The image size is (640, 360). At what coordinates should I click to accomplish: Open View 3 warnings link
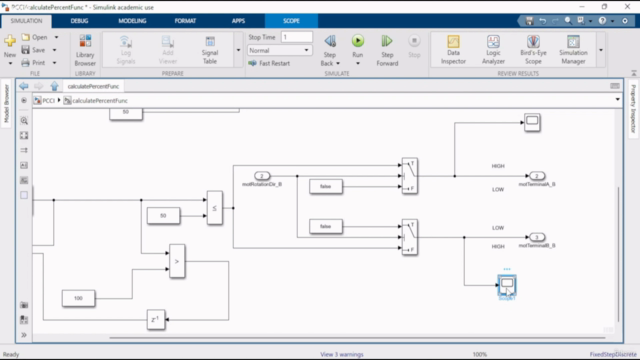342,354
